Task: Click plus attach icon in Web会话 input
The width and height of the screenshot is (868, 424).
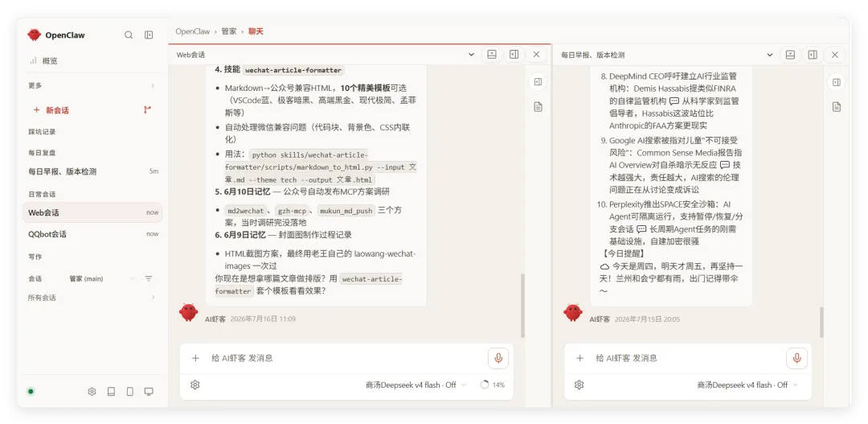Action: pos(194,358)
